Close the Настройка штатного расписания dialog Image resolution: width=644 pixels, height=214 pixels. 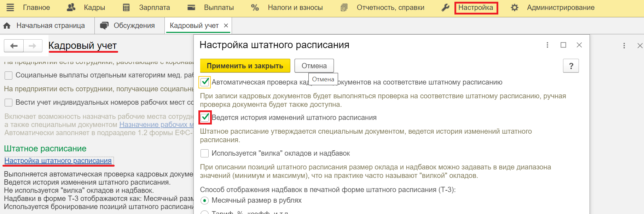click(579, 45)
